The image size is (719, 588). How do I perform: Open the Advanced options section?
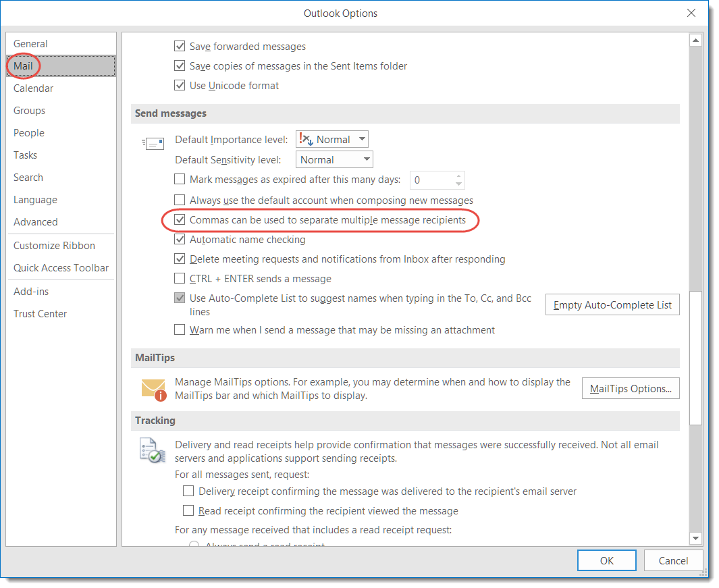click(x=35, y=221)
